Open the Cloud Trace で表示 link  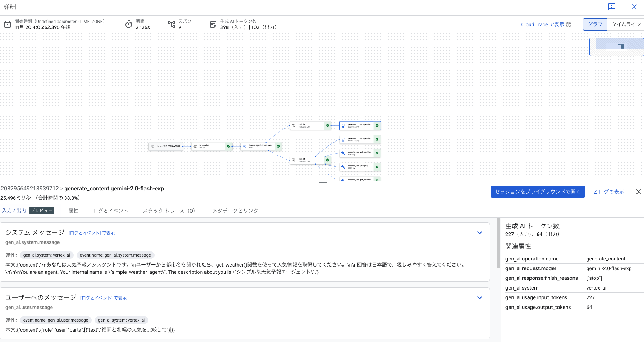(542, 24)
